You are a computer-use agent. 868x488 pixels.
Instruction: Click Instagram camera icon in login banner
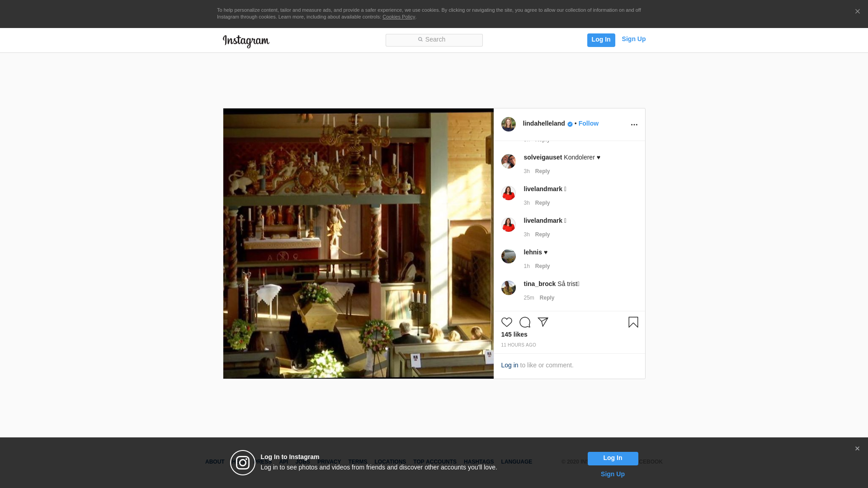[x=243, y=463]
